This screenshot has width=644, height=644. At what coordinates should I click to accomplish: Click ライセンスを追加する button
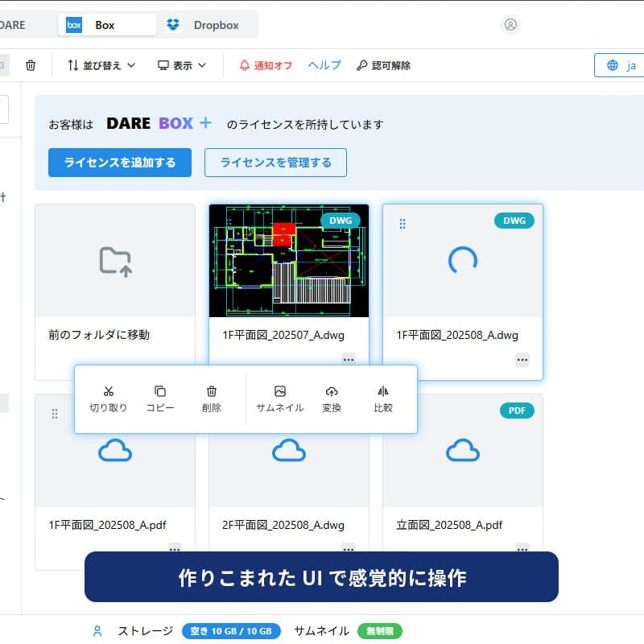120,163
